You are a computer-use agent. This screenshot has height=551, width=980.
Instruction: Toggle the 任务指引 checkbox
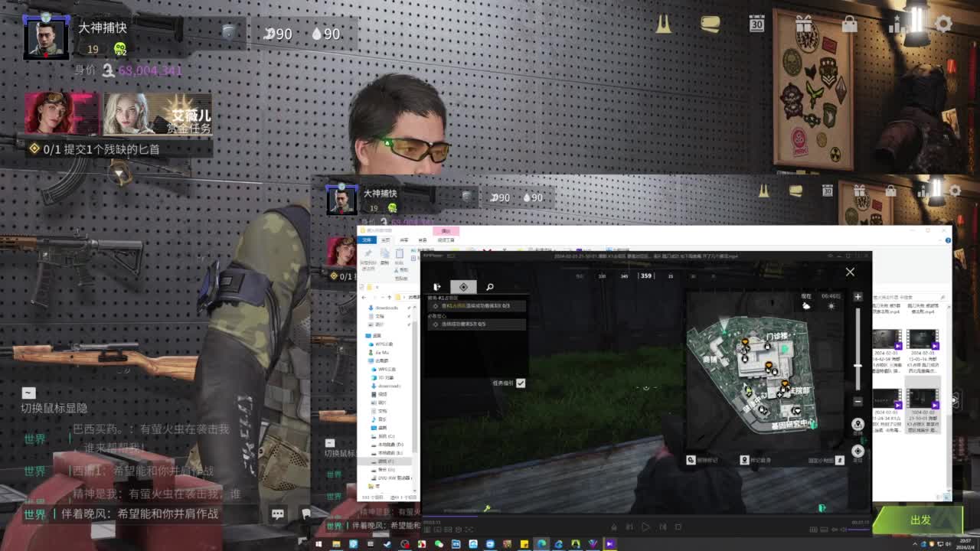[x=521, y=383]
